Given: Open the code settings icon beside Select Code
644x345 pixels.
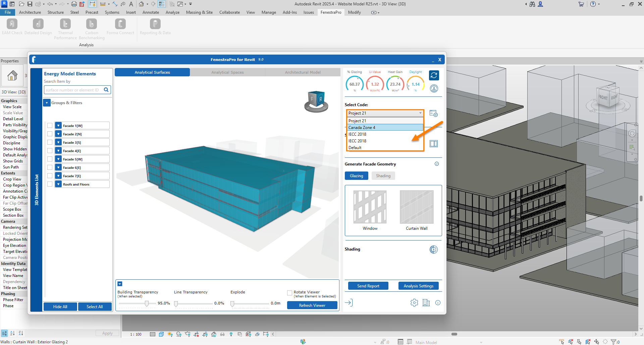Looking at the screenshot, I should pos(433,114).
